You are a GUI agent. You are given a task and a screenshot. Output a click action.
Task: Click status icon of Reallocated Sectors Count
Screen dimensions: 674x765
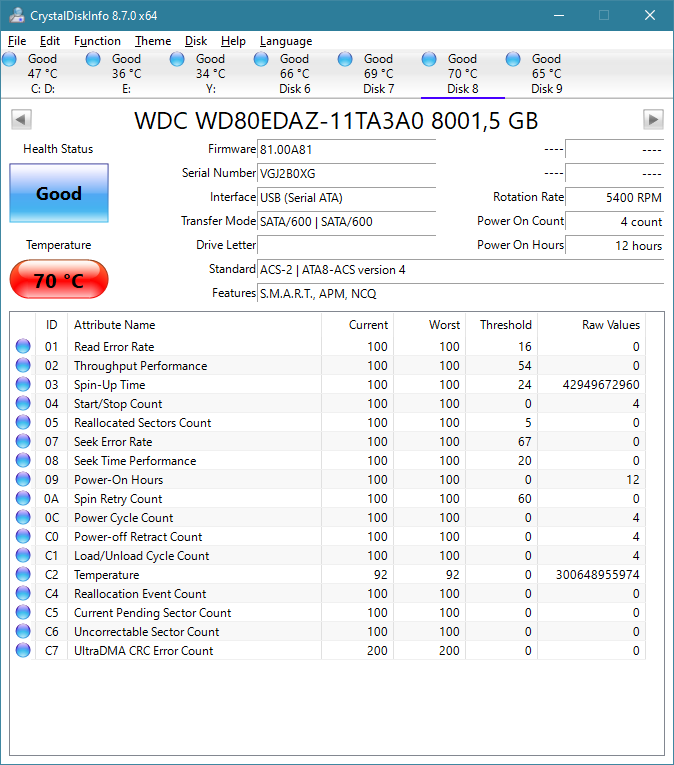[23, 422]
